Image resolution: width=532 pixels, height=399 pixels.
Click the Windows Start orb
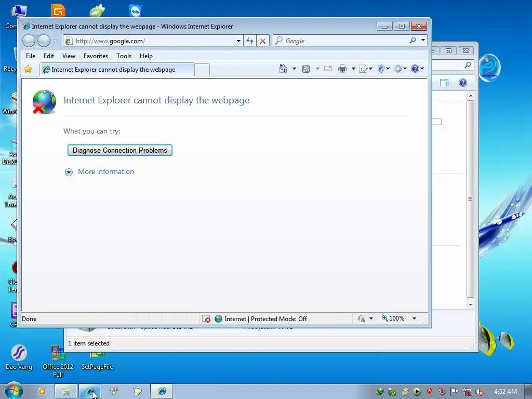pos(14,391)
